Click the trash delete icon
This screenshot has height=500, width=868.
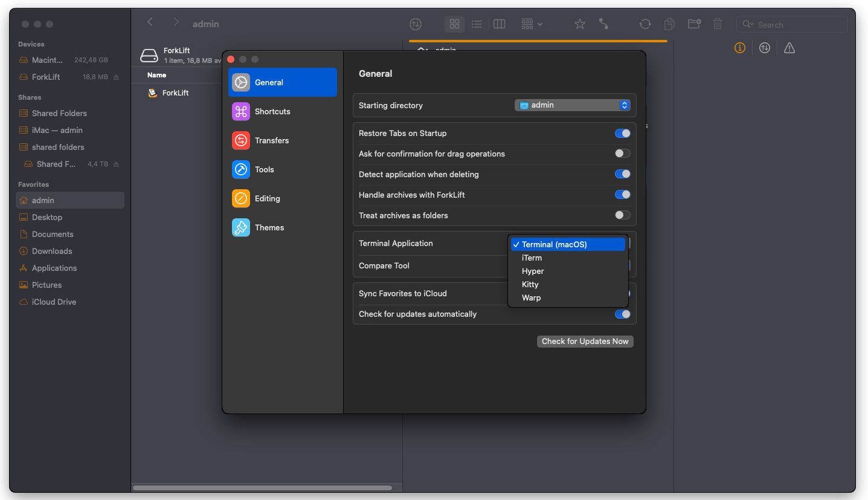718,24
